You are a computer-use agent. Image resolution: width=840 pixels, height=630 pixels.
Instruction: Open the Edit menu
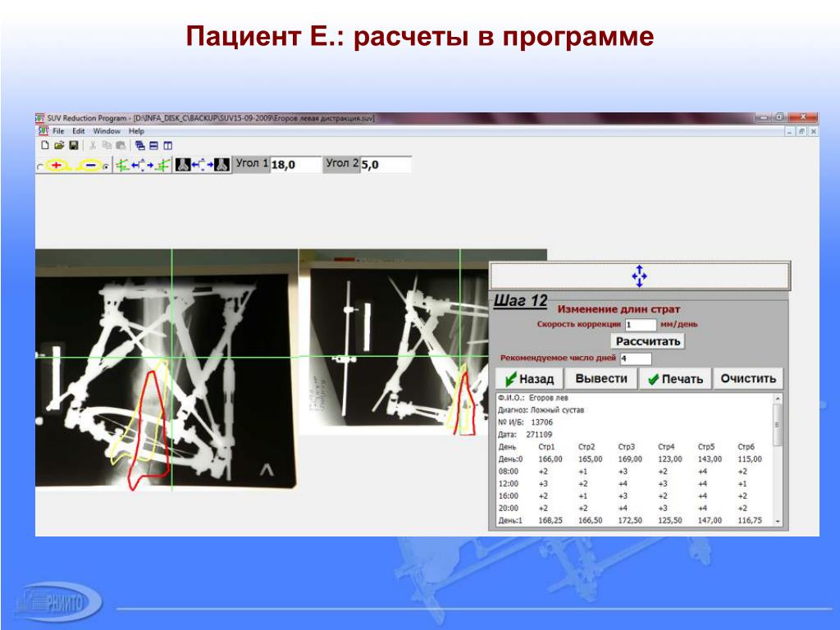click(79, 131)
